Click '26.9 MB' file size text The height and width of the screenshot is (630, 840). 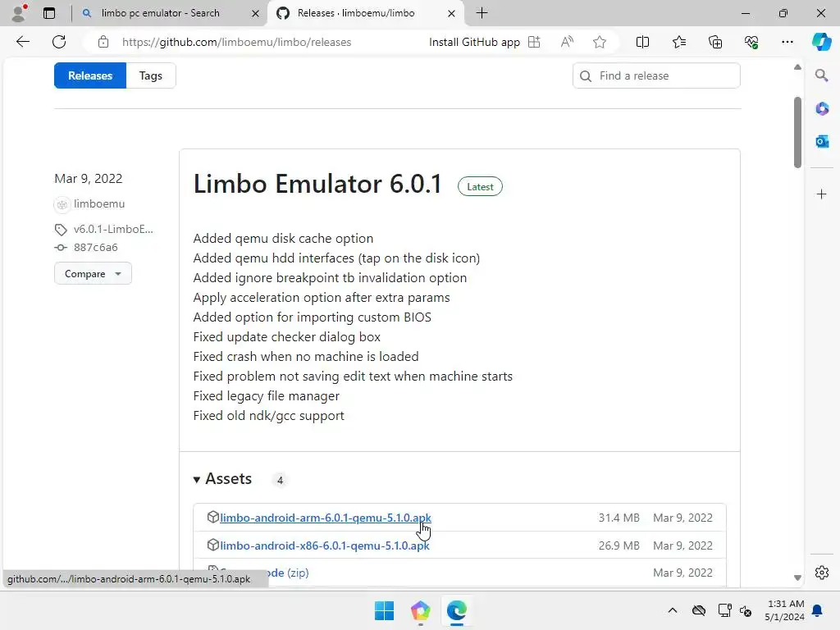pyautogui.click(x=619, y=546)
